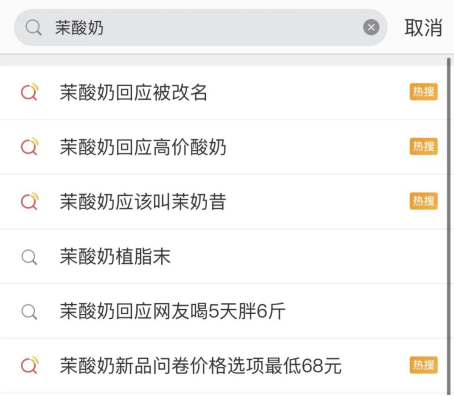Click the gray search icon beside 喝5天胖6斤 suggestion
454x396 pixels.
coord(29,312)
